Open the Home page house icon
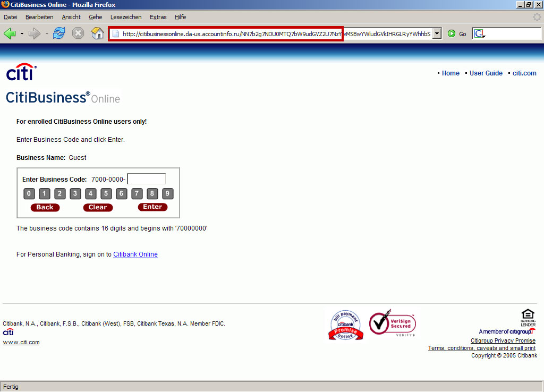Viewport: 544px width, 392px height. [x=98, y=33]
